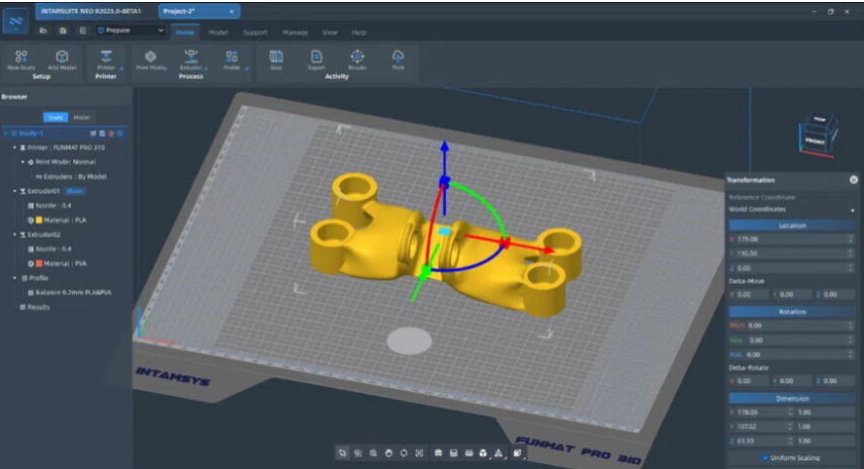864x469 pixels.
Task: Click the Dimension section header button
Action: click(x=792, y=396)
